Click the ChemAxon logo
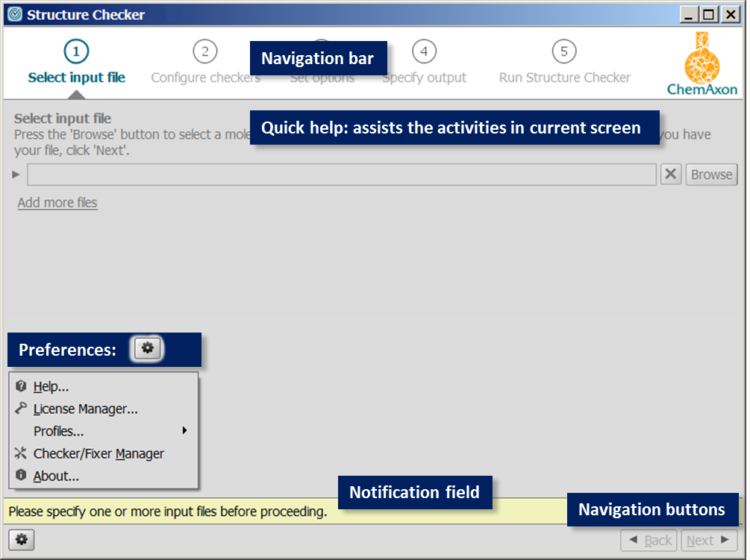750x560 pixels. [x=701, y=64]
